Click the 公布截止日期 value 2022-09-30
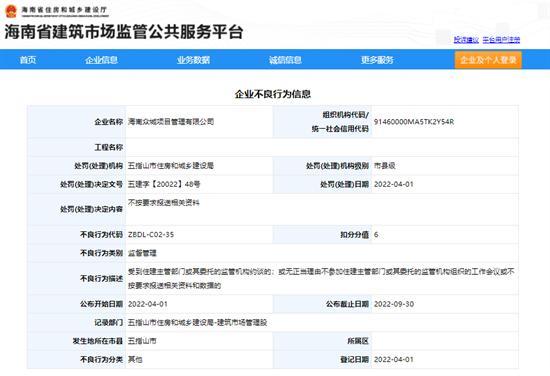550x376 pixels. [x=394, y=304]
